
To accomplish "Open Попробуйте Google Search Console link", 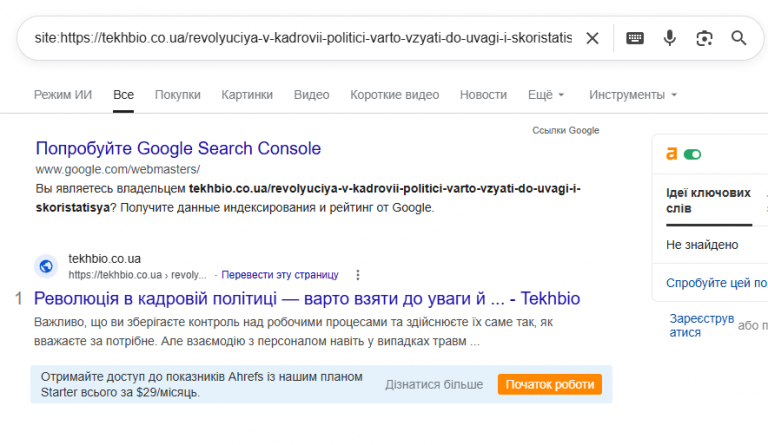I will 178,148.
